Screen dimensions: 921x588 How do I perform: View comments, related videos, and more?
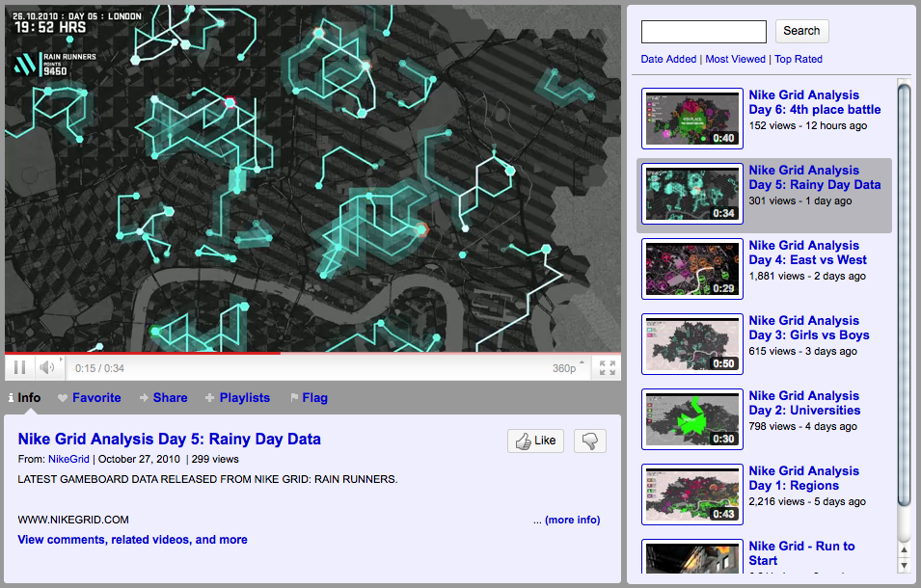[132, 540]
